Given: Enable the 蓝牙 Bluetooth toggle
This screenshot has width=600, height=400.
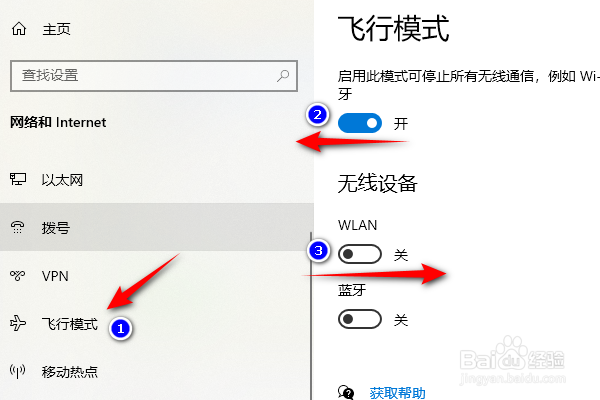Looking at the screenshot, I should [360, 319].
